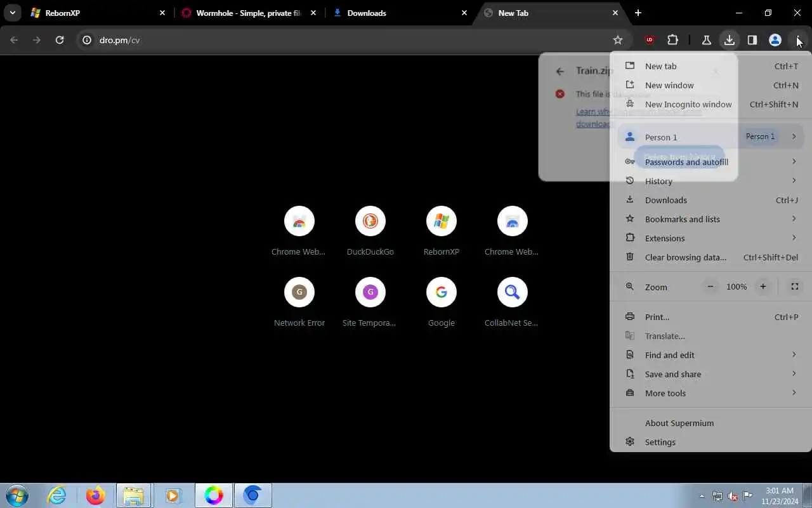
Task: Open Supermium browser taskbar button
Action: pos(253,495)
